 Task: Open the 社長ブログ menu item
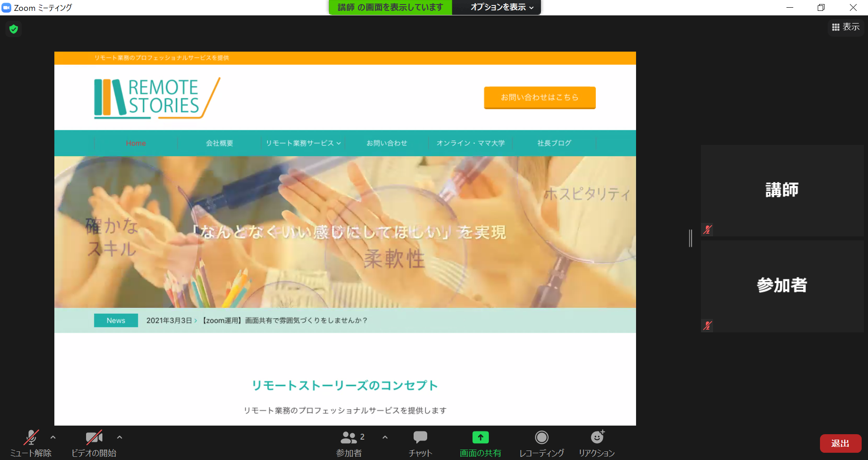click(x=554, y=143)
